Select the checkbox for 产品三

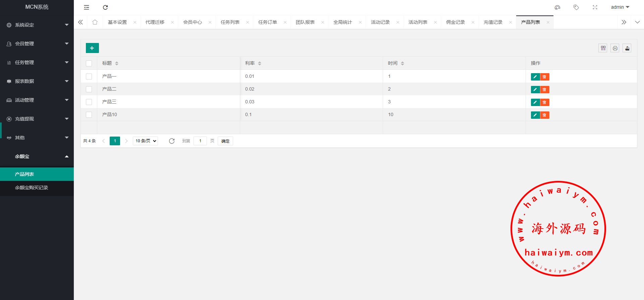tap(89, 102)
